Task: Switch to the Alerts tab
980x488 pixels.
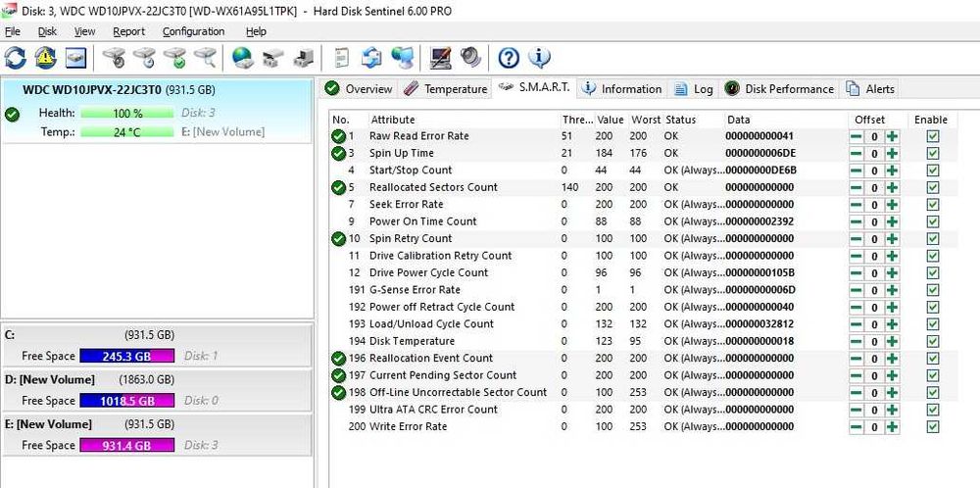Action: pyautogui.click(x=870, y=89)
